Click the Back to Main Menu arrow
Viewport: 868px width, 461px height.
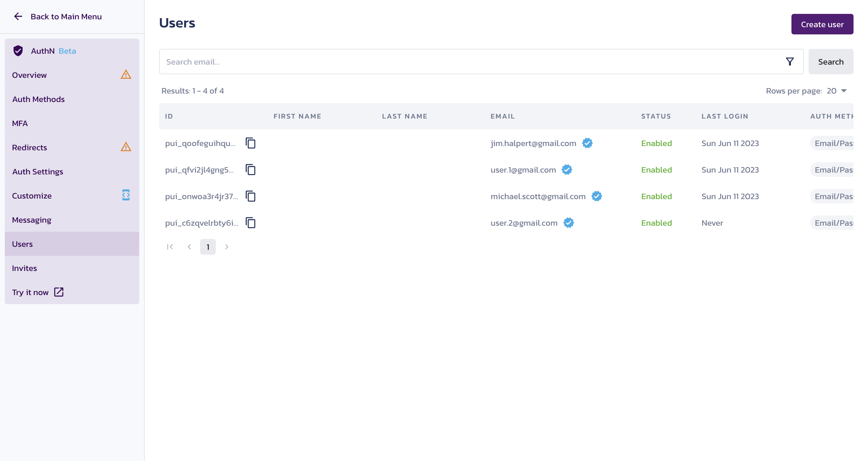pos(18,17)
